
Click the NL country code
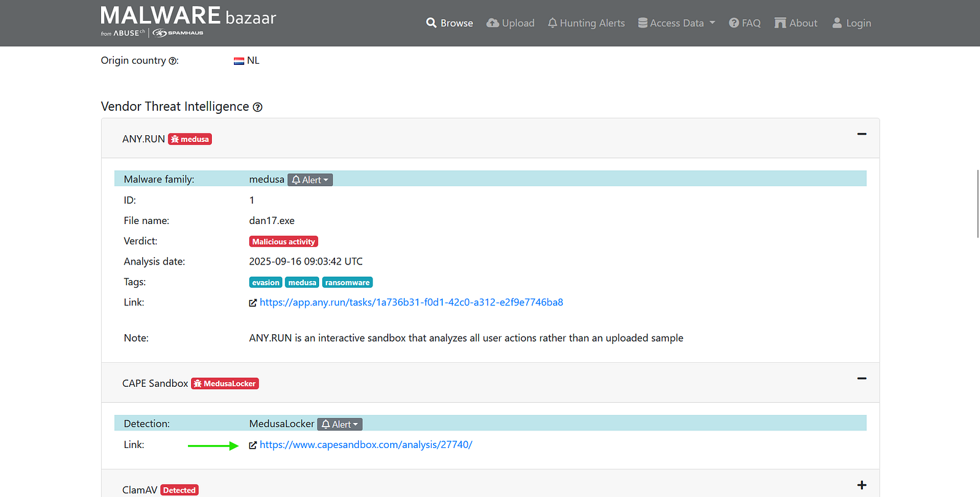pyautogui.click(x=253, y=61)
